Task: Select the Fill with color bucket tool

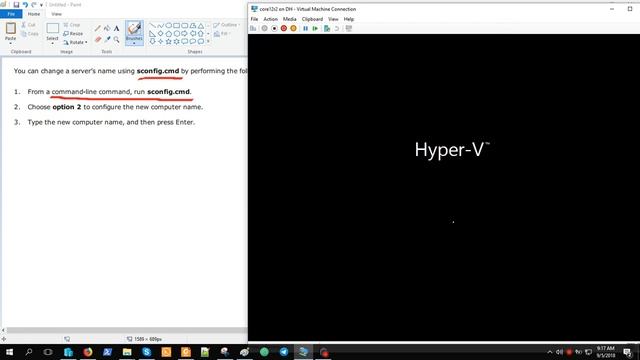Action: click(107, 29)
